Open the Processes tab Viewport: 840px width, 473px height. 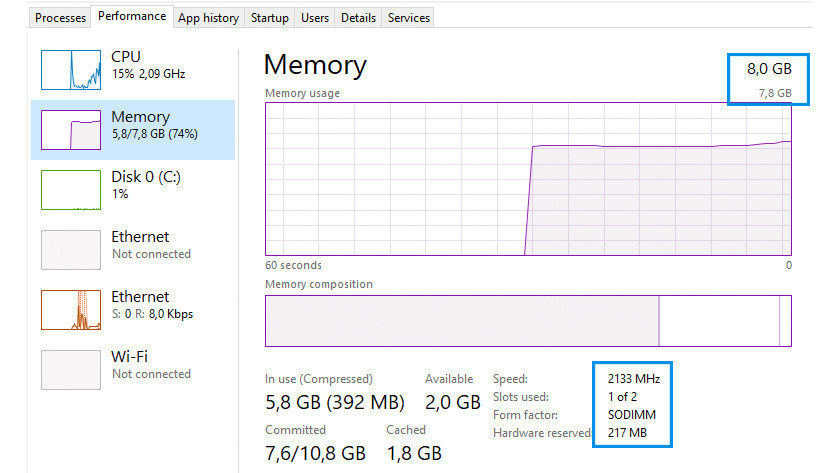point(60,18)
